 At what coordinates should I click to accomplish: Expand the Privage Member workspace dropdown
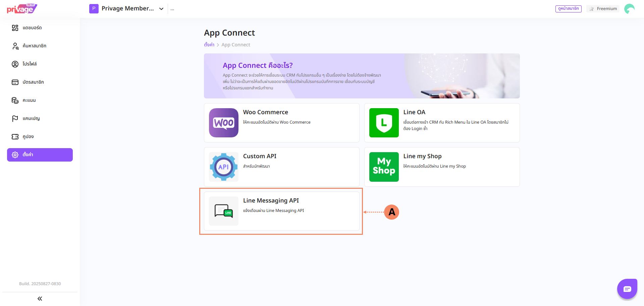[x=161, y=9]
